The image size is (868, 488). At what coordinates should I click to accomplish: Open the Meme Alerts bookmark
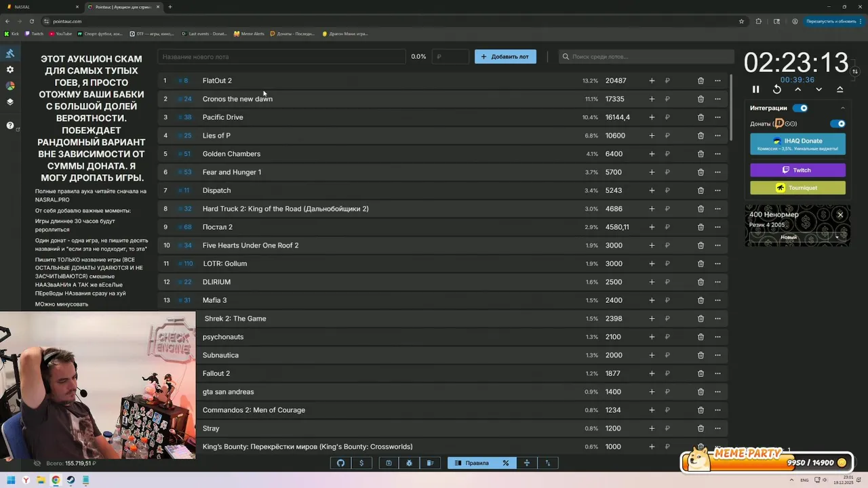249,33
